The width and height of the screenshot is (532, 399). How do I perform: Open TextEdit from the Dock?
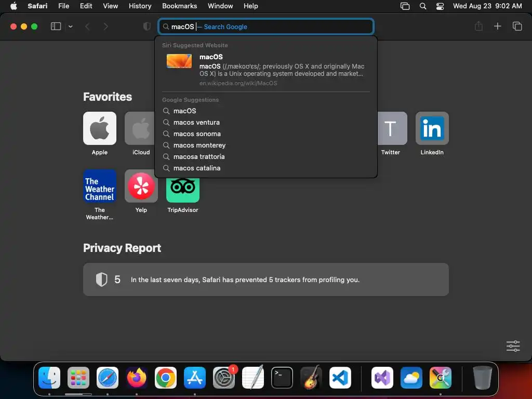click(253, 378)
